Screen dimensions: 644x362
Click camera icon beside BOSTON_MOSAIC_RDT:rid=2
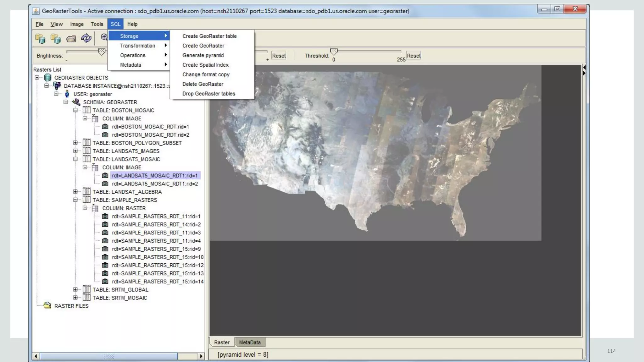pyautogui.click(x=105, y=134)
